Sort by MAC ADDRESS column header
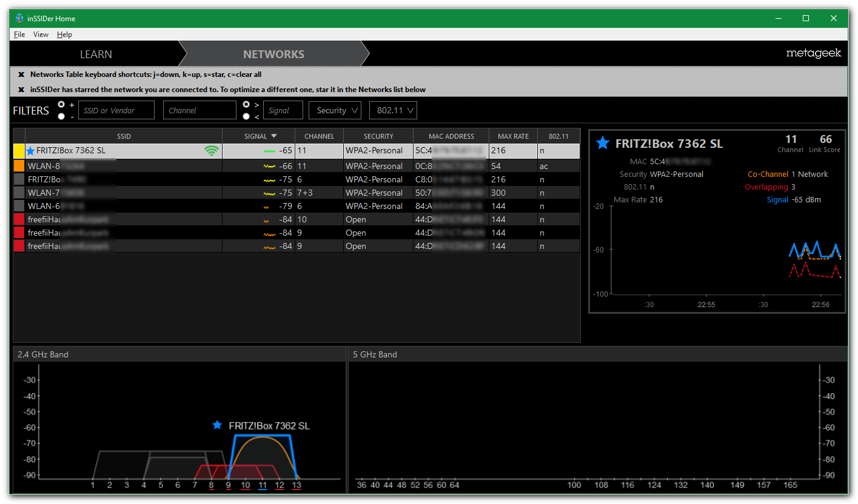The width and height of the screenshot is (858, 504). tap(451, 136)
